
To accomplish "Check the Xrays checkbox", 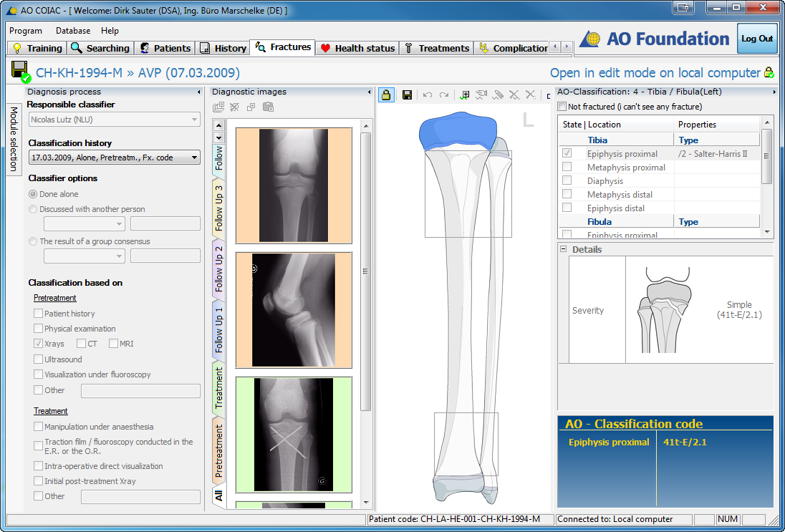I will pyautogui.click(x=38, y=343).
